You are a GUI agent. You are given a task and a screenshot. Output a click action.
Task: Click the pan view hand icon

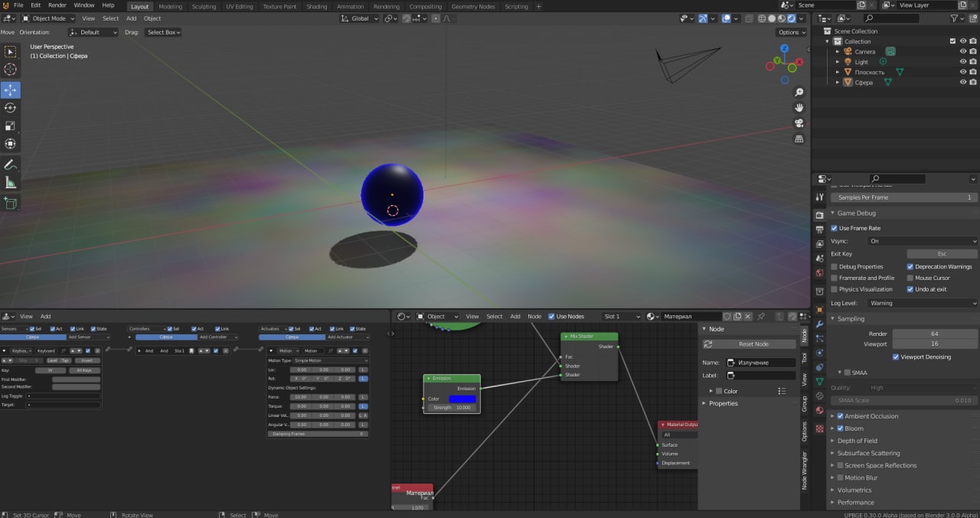(799, 107)
